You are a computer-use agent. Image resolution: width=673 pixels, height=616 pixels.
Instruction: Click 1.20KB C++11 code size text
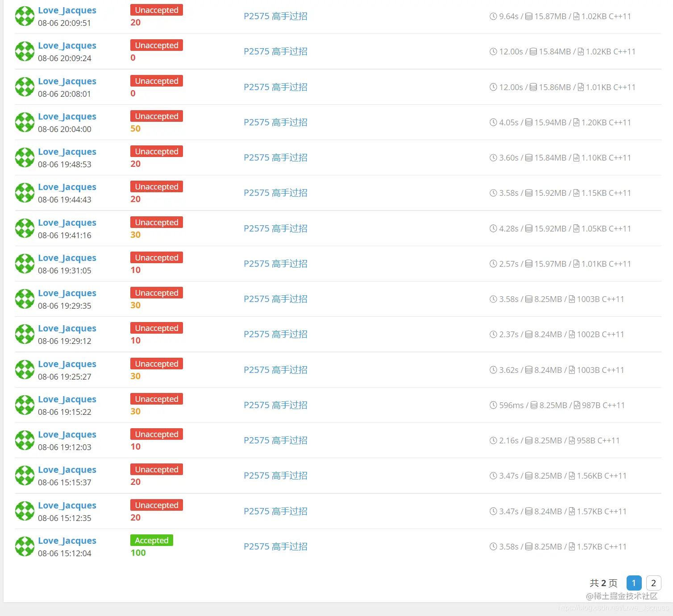606,122
